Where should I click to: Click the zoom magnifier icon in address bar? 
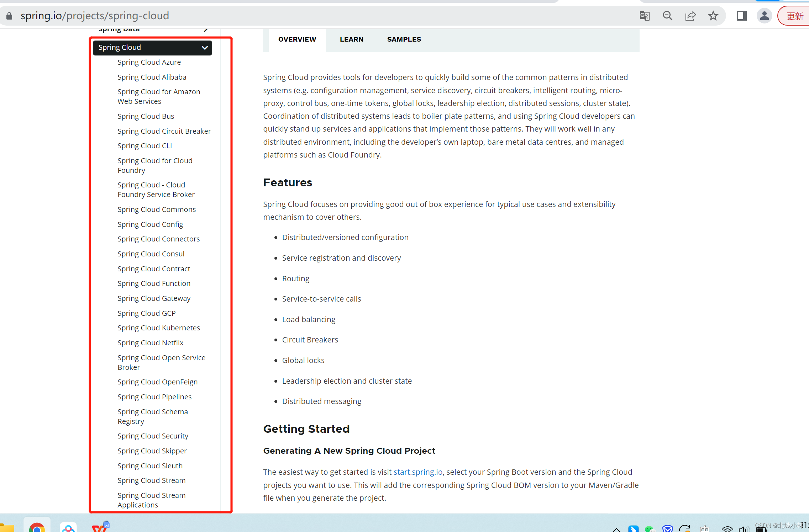667,16
